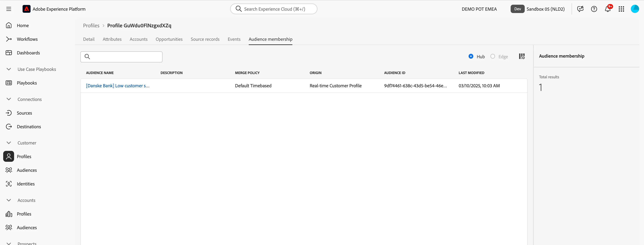
Task: Select the Edge radio button
Action: 492,57
